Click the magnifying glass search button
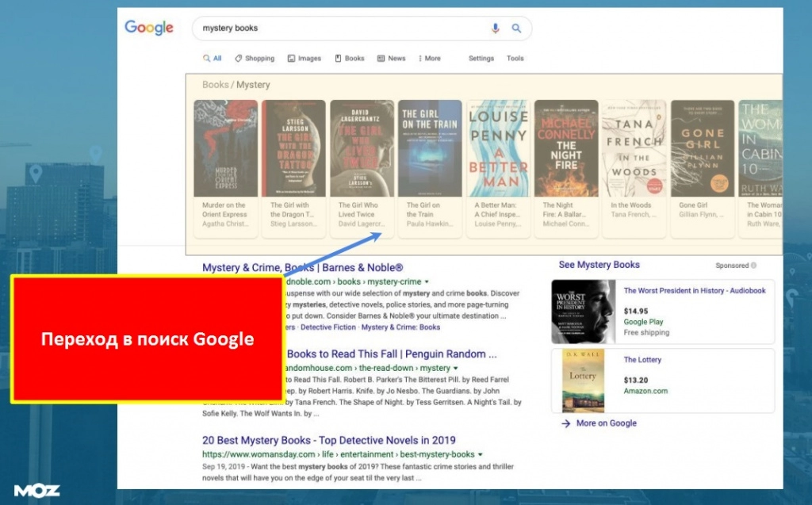Image resolution: width=812 pixels, height=505 pixels. 516,29
